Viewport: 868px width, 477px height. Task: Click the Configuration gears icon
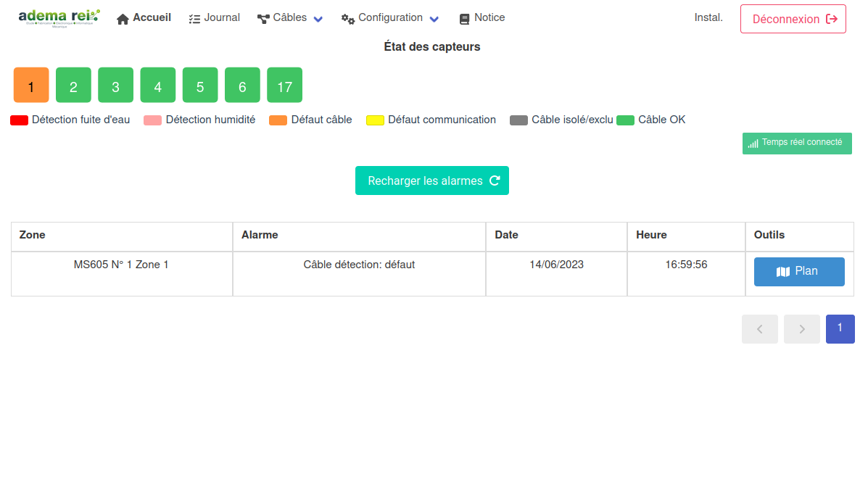pyautogui.click(x=346, y=17)
